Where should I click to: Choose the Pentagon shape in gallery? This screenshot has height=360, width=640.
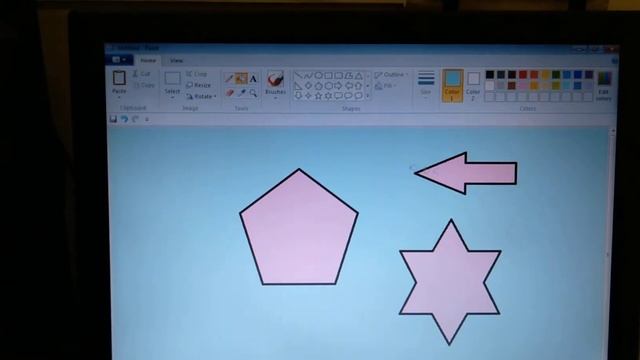coord(318,86)
